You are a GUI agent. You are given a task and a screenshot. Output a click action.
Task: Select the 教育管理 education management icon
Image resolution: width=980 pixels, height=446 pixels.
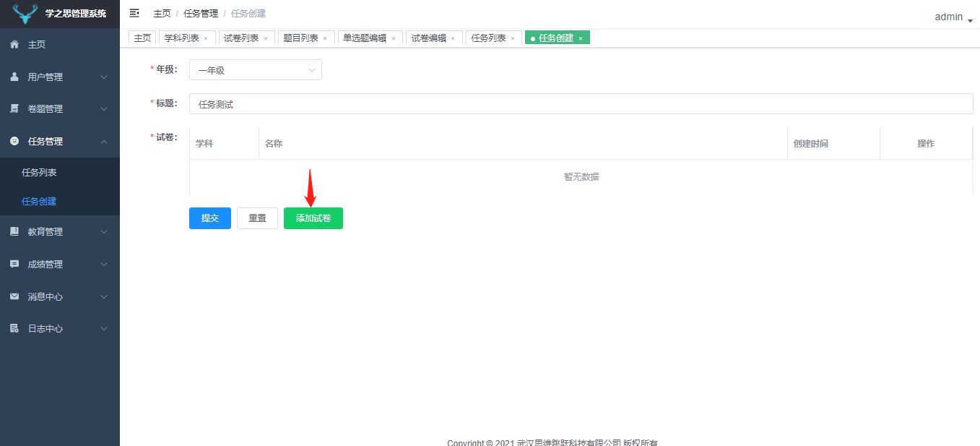click(16, 231)
